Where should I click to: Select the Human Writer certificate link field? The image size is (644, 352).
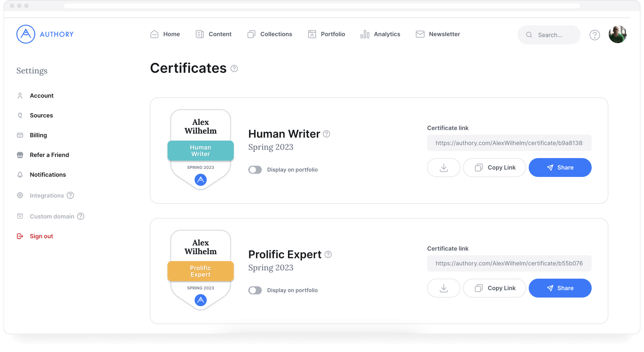tap(509, 143)
